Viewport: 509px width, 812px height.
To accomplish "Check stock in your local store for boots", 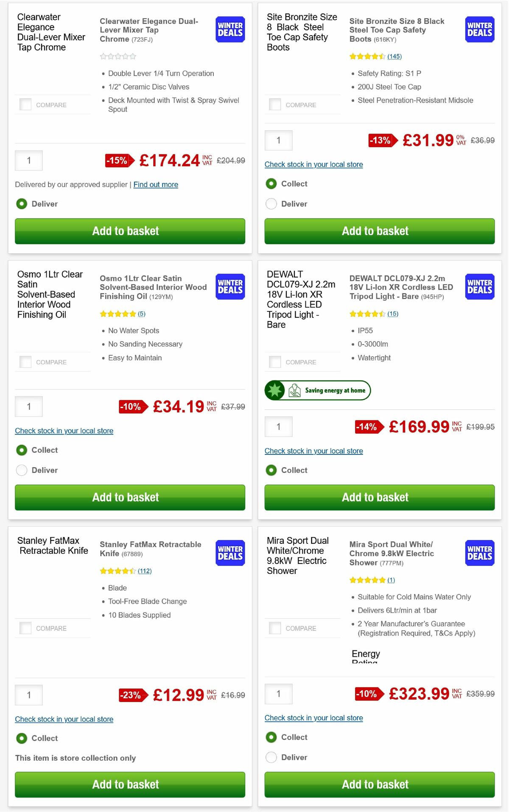I will click(x=313, y=164).
